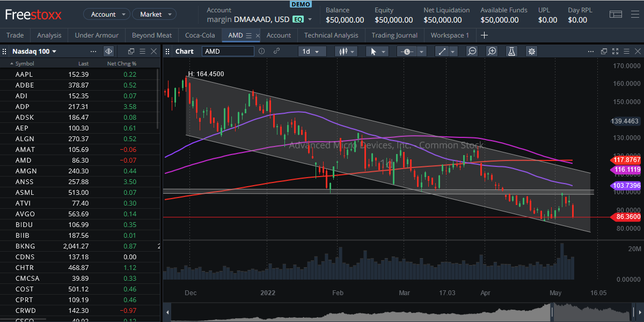
Task: Add a new workspace tab
Action: point(484,35)
